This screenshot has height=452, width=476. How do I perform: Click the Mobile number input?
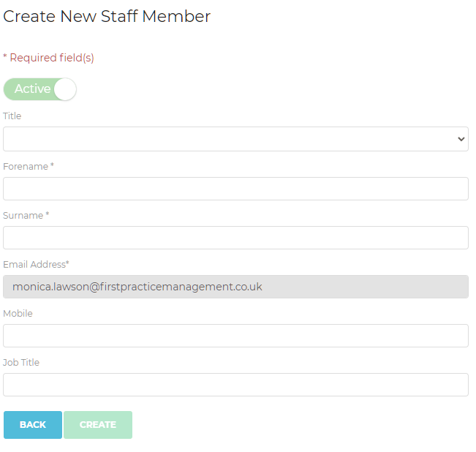pyautogui.click(x=235, y=336)
